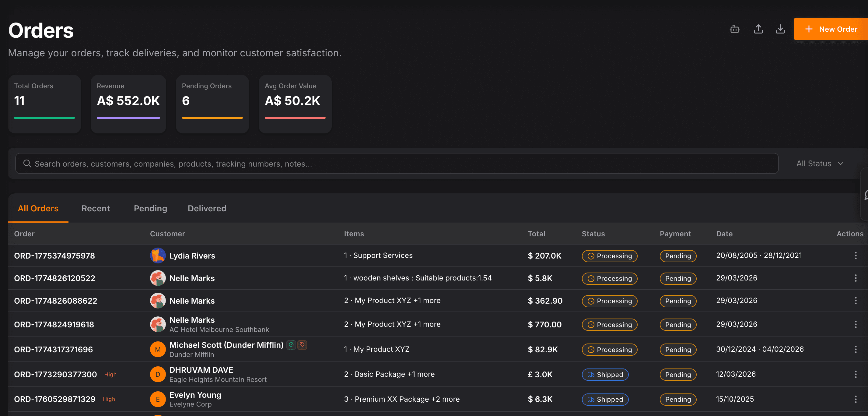Click the upload/export icon near New Order
This screenshot has height=416, width=868.
point(758,29)
